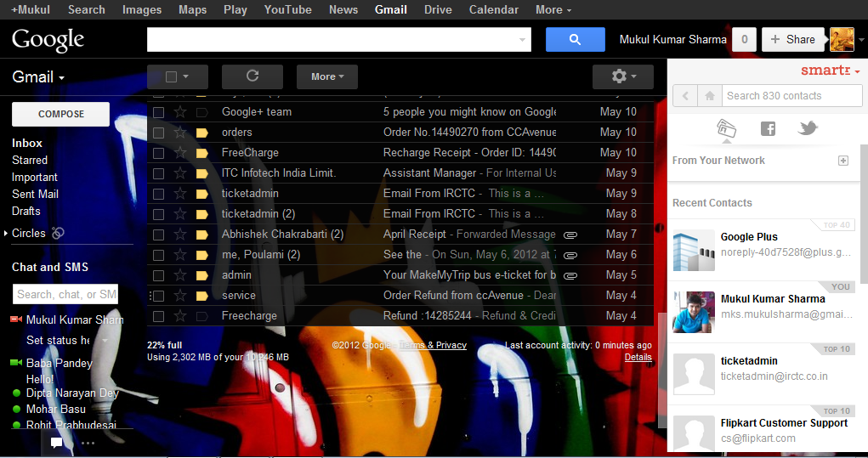Refresh the inbox with the reload icon
The height and width of the screenshot is (458, 868).
[x=252, y=76]
